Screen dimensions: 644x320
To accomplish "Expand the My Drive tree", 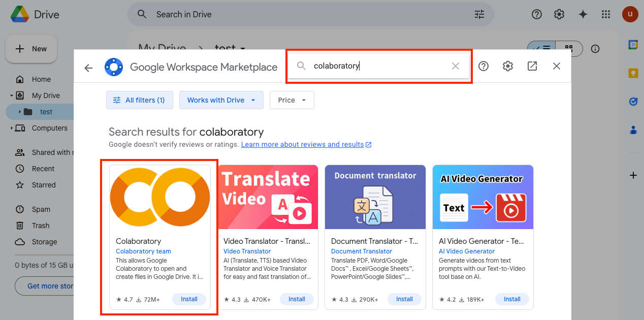I will point(11,95).
